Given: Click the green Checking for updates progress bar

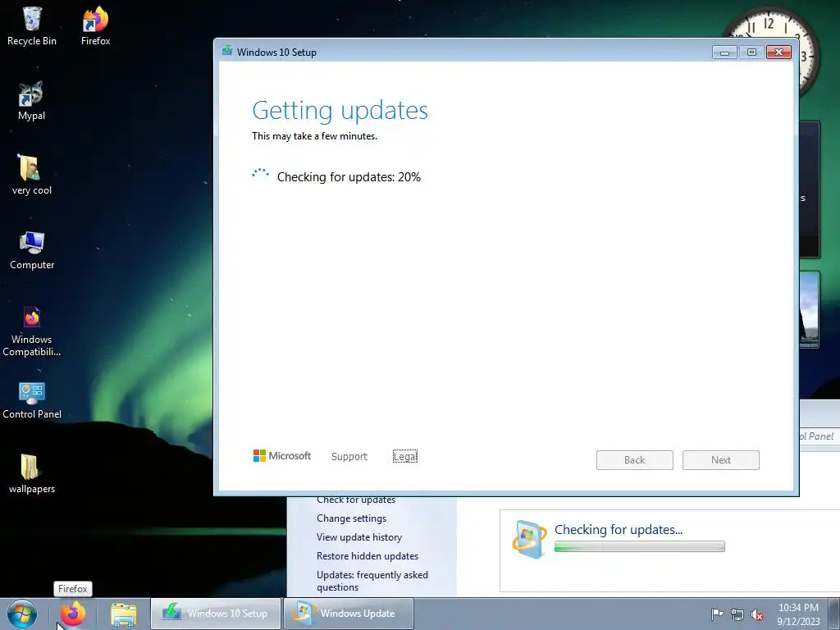Looking at the screenshot, I should point(639,546).
